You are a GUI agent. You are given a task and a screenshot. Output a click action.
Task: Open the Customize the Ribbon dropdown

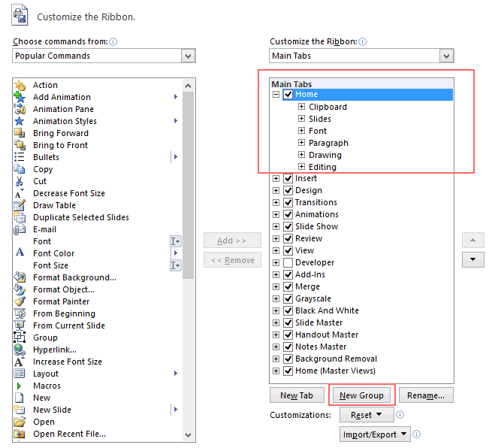pyautogui.click(x=446, y=56)
